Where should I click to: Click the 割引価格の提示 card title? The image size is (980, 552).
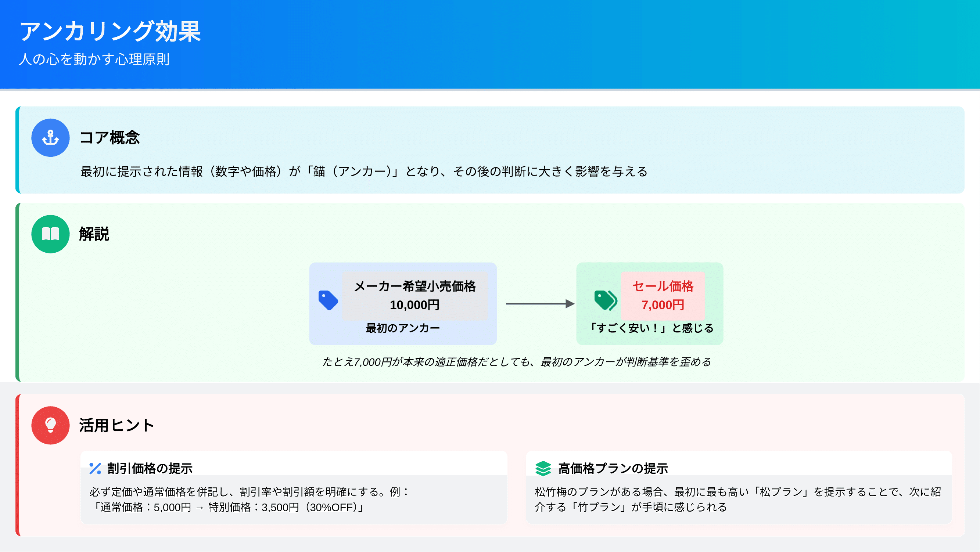150,468
